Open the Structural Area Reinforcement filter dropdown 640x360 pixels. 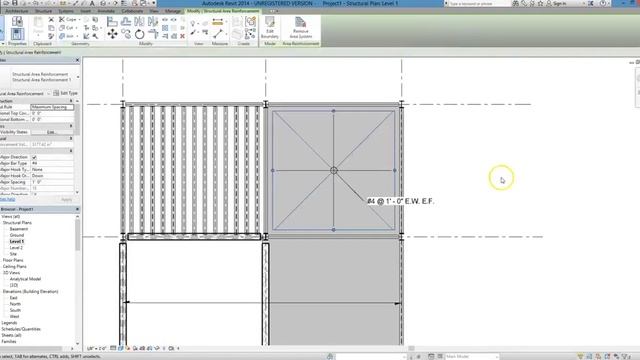click(x=48, y=93)
